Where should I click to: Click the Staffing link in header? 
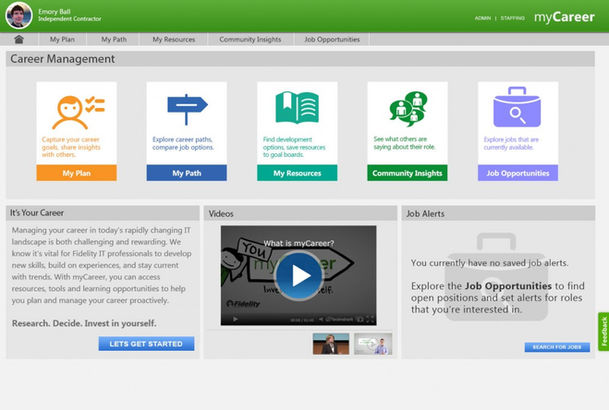[x=512, y=18]
